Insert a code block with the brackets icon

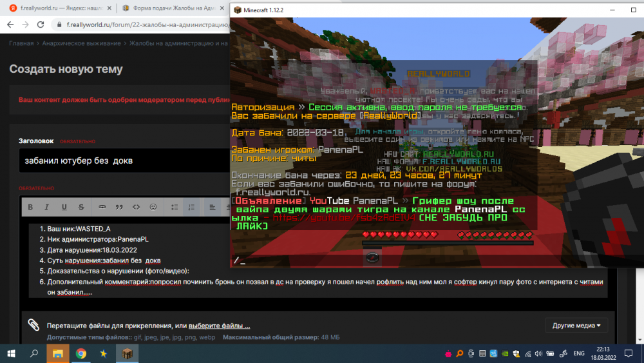pyautogui.click(x=136, y=207)
